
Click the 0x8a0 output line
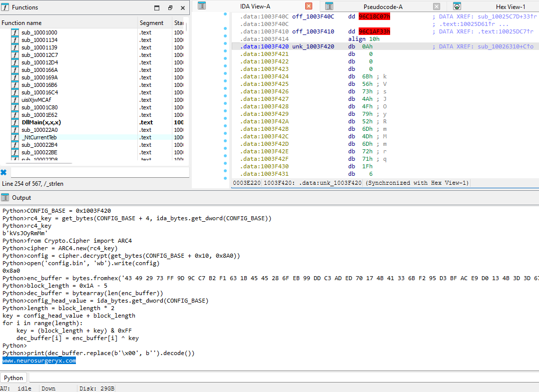[11, 271]
